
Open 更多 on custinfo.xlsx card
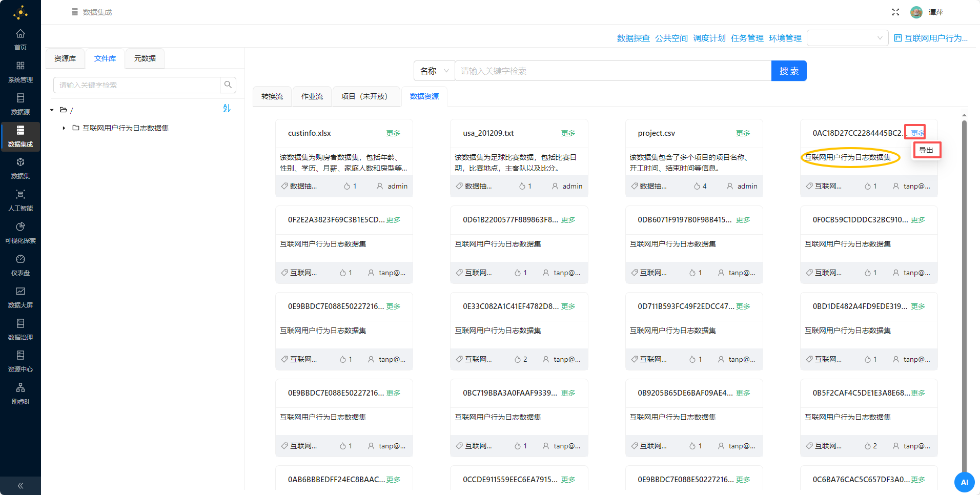(393, 133)
